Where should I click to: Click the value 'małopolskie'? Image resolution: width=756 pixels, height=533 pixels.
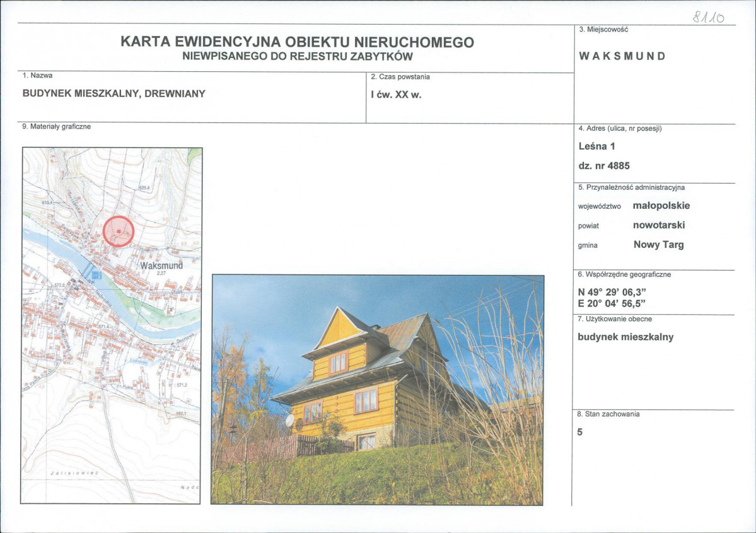661,206
